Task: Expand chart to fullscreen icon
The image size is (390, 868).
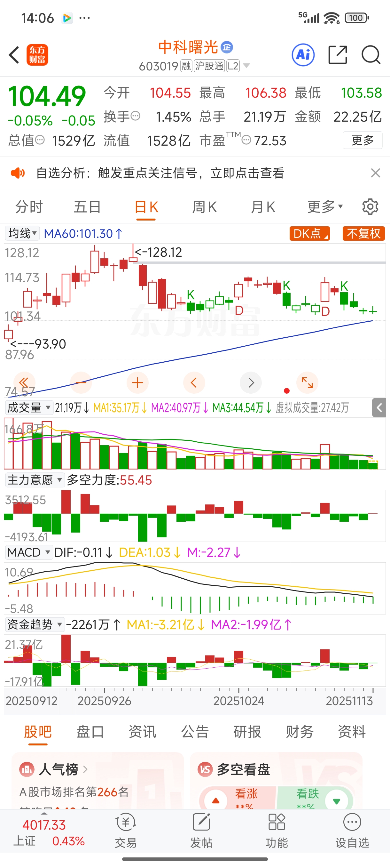Action: pyautogui.click(x=307, y=382)
